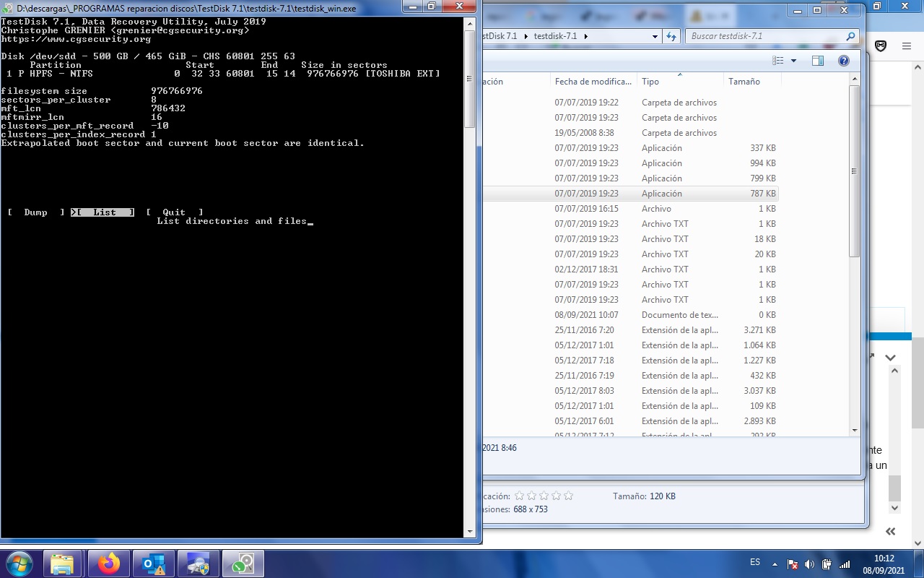
Task: Expand the arrow after testdisk-7.1 breadcrumb
Action: click(x=585, y=36)
